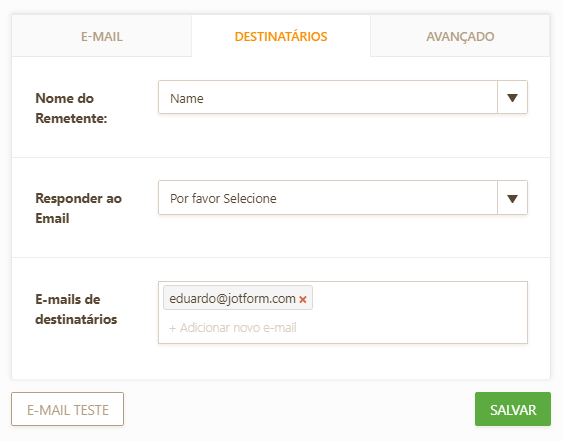Click the Responder ao Email label

coord(78,208)
